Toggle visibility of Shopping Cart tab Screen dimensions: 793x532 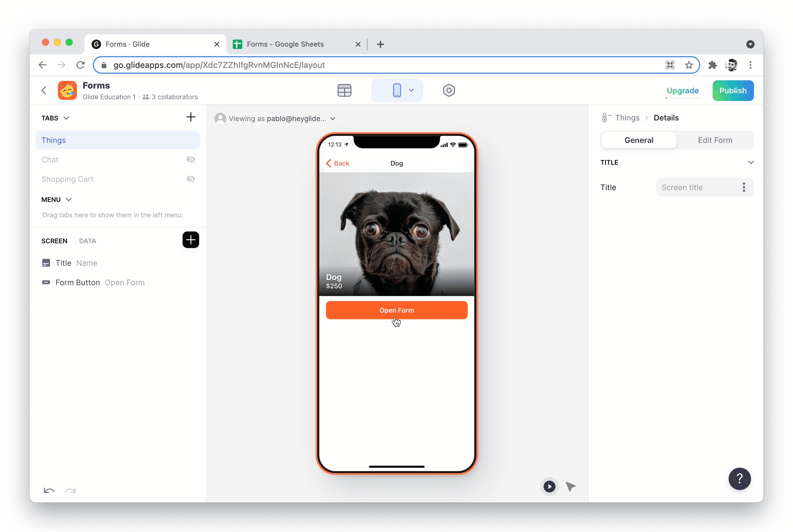[x=191, y=179]
